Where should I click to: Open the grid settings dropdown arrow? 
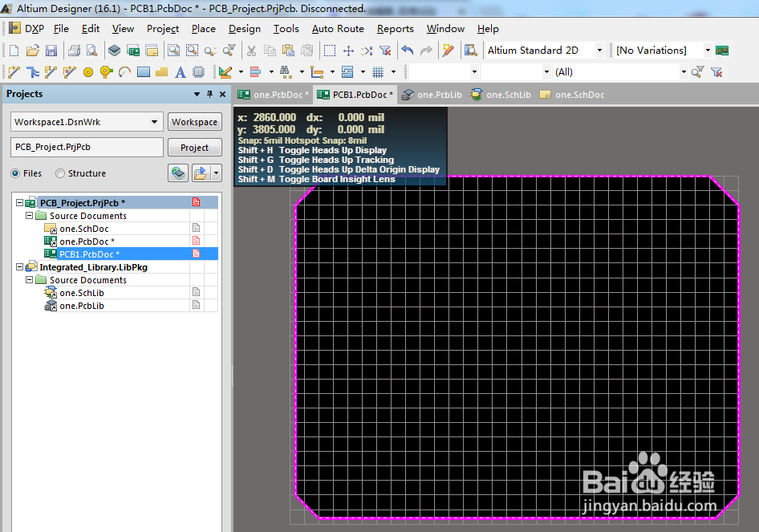click(393, 72)
